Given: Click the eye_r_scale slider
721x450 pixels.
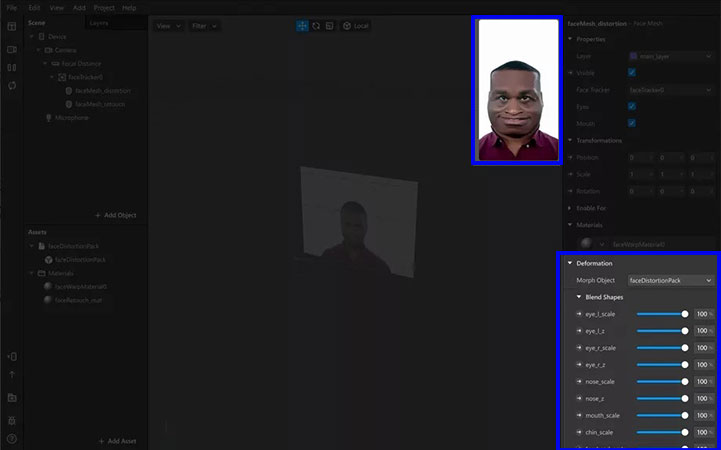Looking at the screenshot, I should point(662,348).
